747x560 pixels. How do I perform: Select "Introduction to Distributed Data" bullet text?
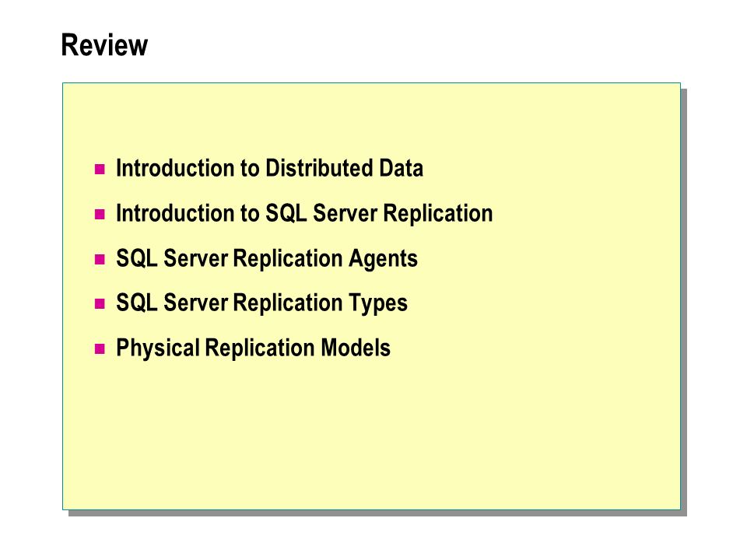coord(270,168)
